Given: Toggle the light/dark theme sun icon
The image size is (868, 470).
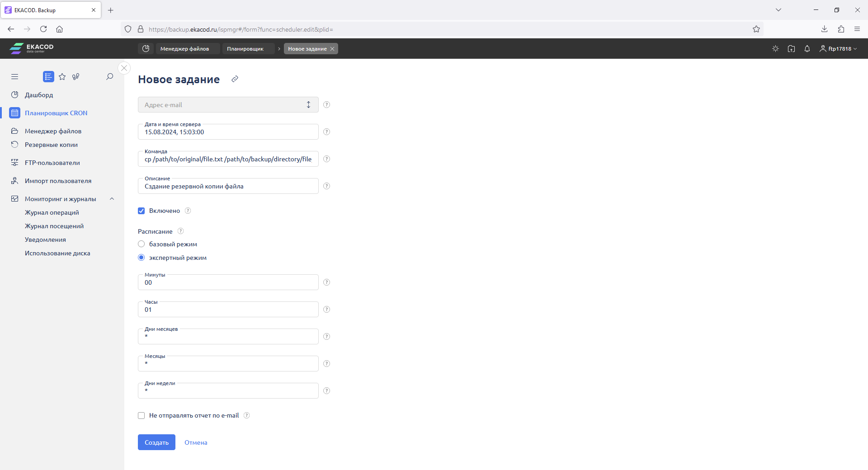Looking at the screenshot, I should (x=775, y=49).
